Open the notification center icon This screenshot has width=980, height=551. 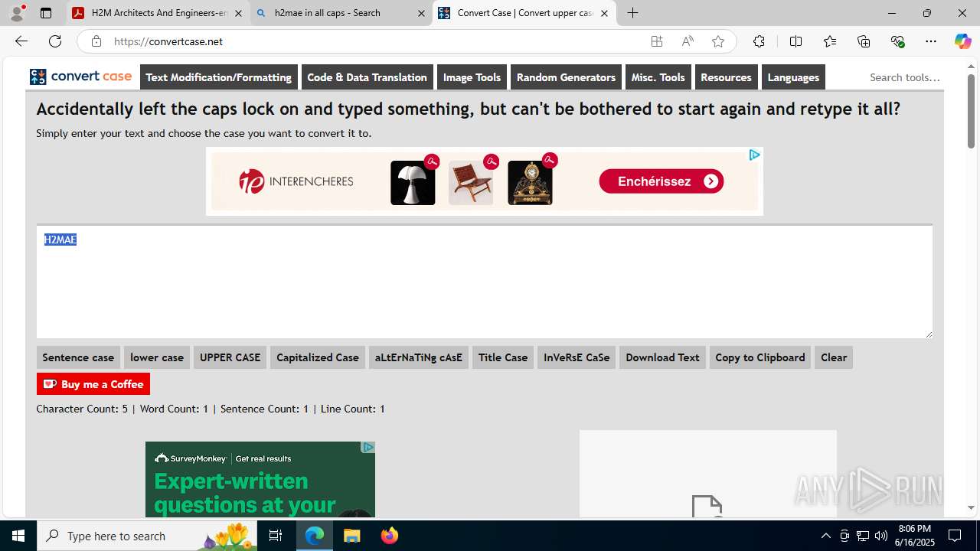(955, 536)
